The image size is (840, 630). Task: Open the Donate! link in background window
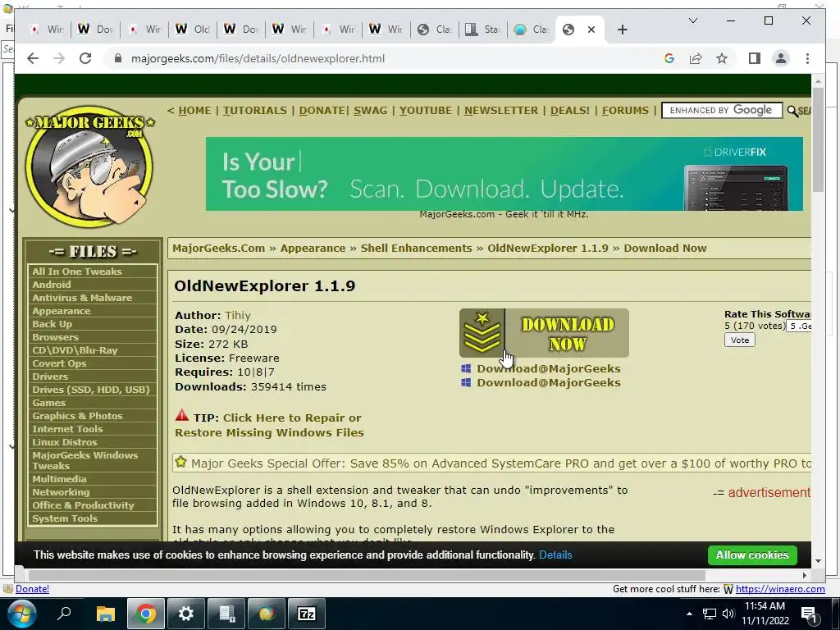tap(32, 589)
